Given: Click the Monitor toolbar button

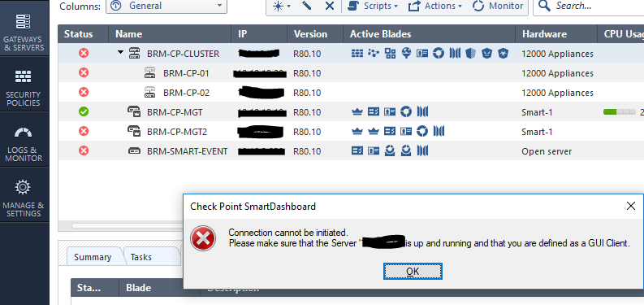Looking at the screenshot, I should click(498, 6).
